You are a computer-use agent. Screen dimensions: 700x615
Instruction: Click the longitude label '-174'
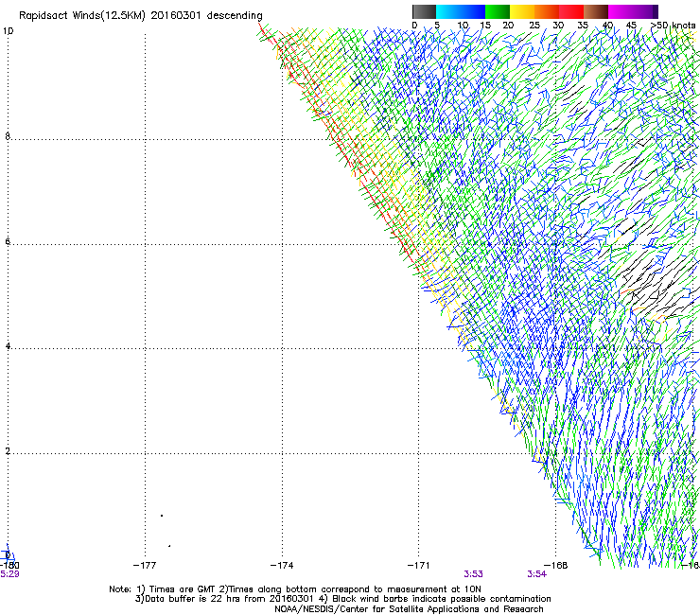click(x=282, y=566)
